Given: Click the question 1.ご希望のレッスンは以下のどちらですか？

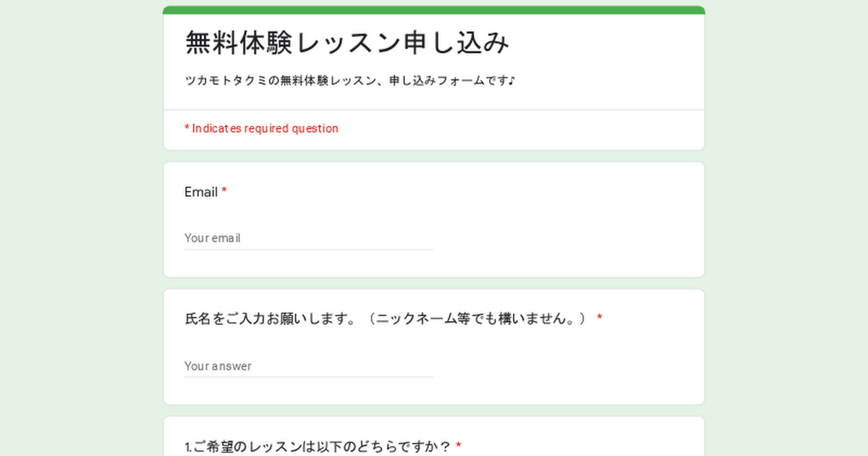Looking at the screenshot, I should pyautogui.click(x=318, y=447).
